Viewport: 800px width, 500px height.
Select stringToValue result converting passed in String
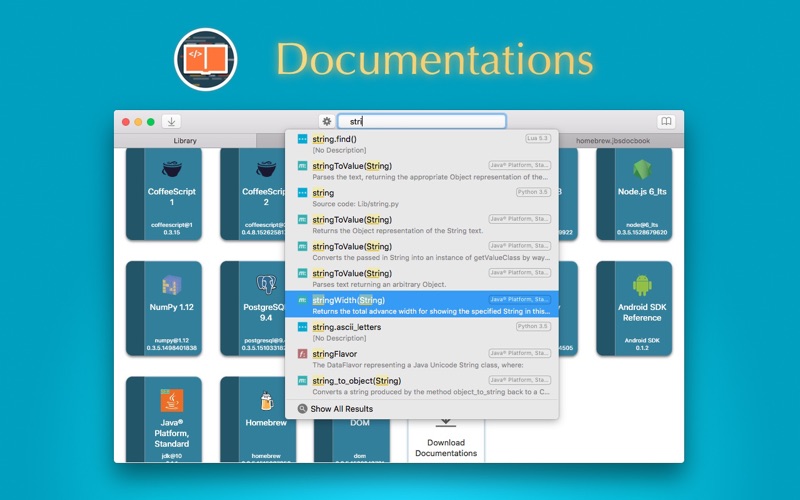(422, 252)
